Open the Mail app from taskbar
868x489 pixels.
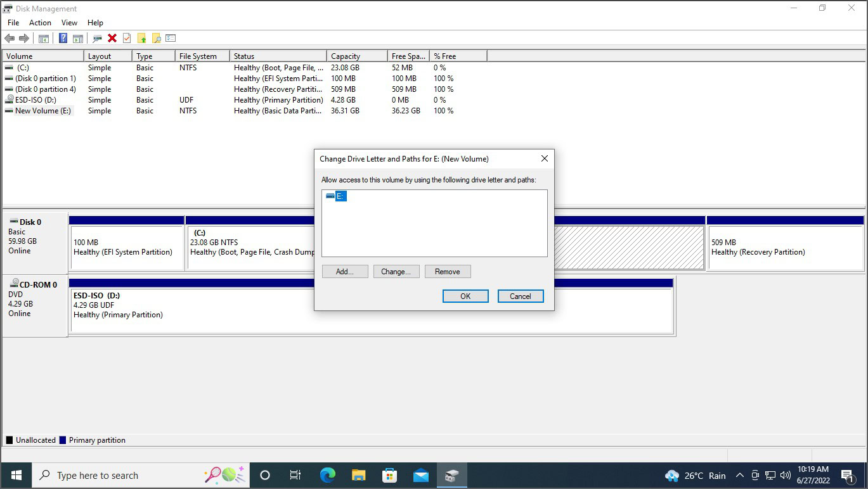click(420, 475)
